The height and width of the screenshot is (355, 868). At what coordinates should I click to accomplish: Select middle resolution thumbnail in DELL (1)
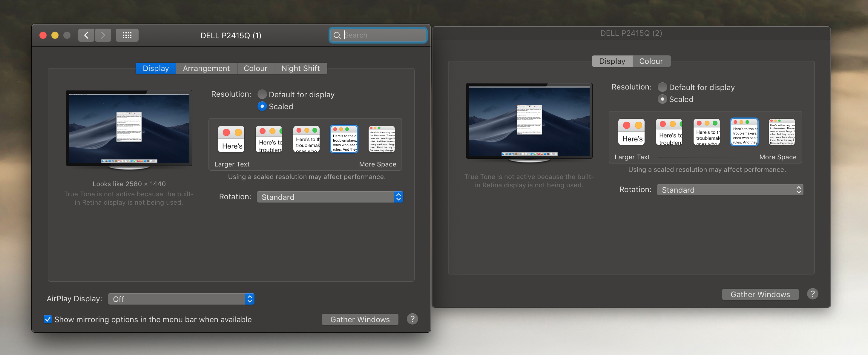[x=306, y=139]
